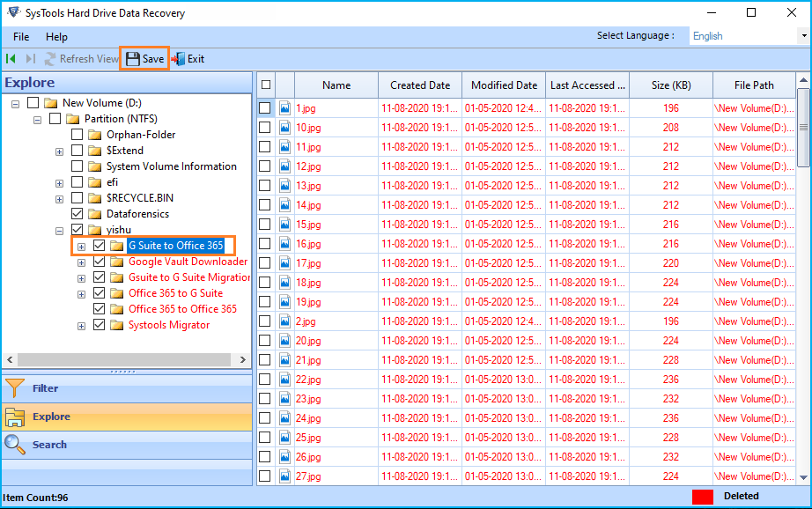
Task: Sort by Modified Date column header
Action: 504,85
